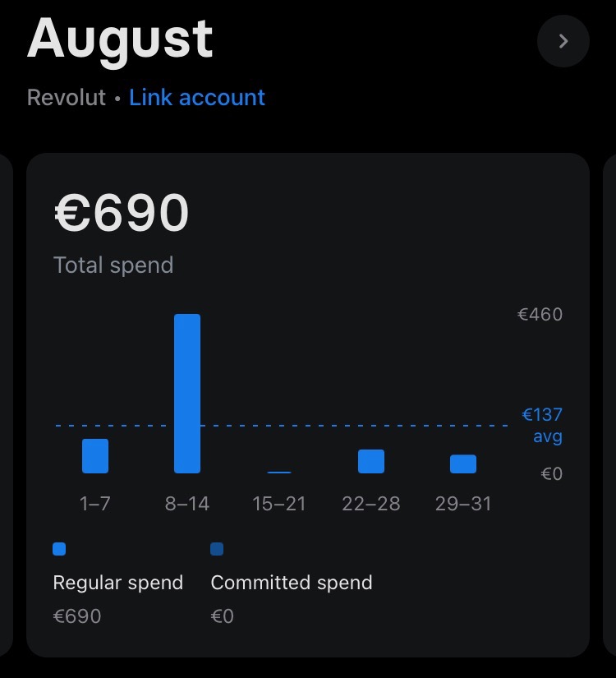Tap the Total spend label
The image size is (616, 678).
click(113, 265)
